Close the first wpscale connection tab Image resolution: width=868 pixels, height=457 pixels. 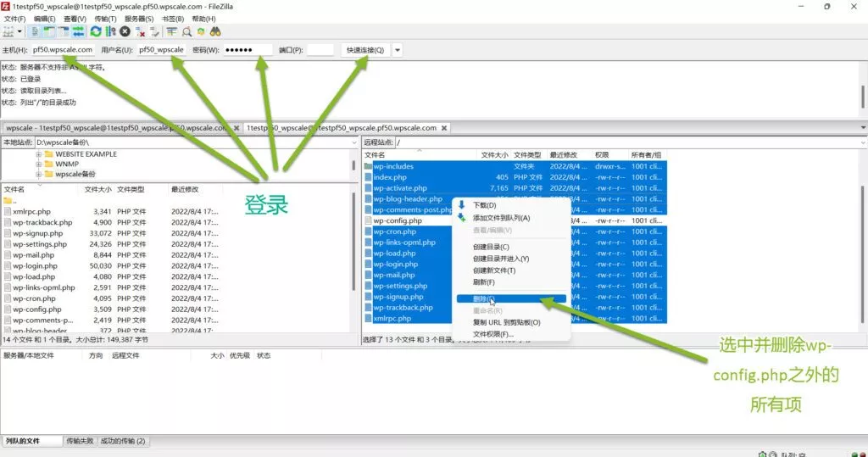pyautogui.click(x=236, y=128)
